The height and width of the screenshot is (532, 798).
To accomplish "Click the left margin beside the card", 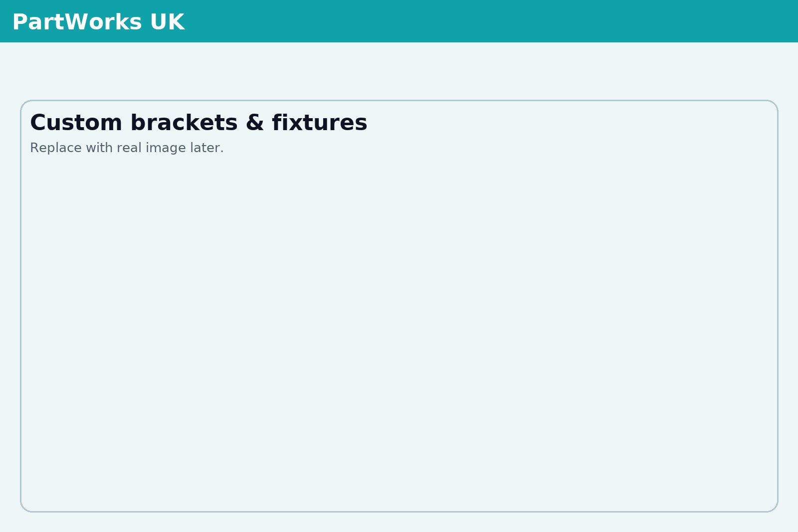I will pos(10,299).
